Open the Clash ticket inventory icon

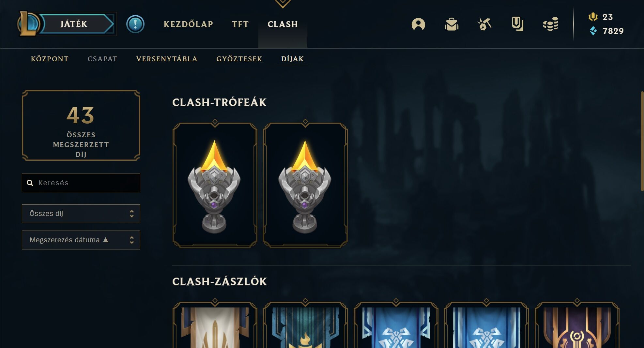(x=517, y=24)
